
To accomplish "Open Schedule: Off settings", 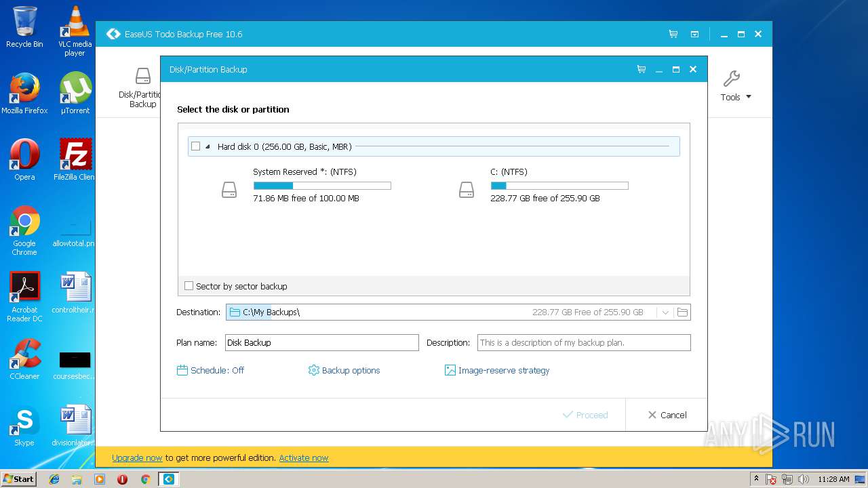I will pyautogui.click(x=210, y=371).
